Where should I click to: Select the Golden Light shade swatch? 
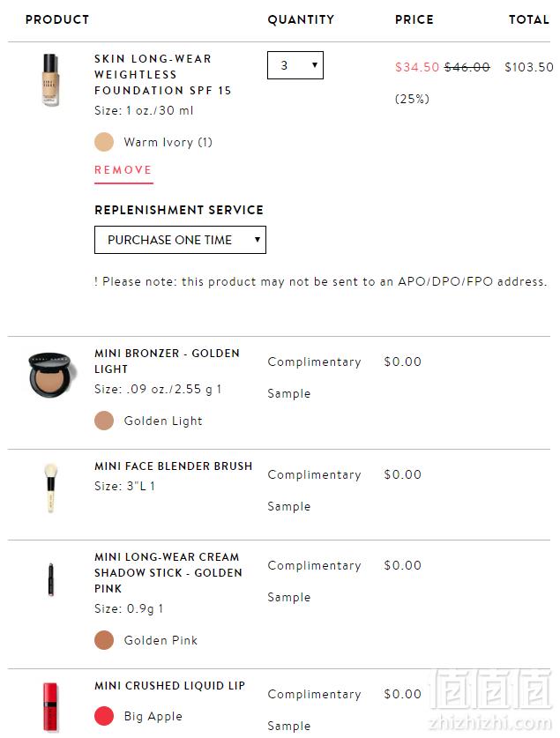104,421
